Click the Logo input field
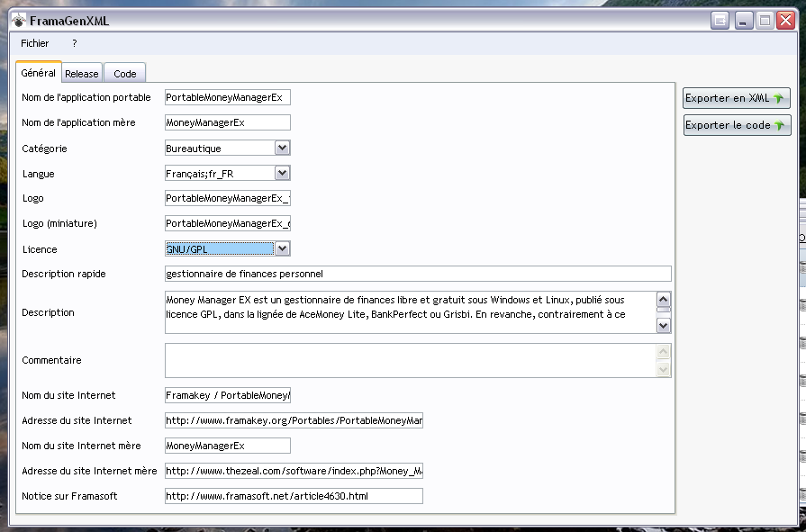The image size is (806, 532). pos(228,198)
